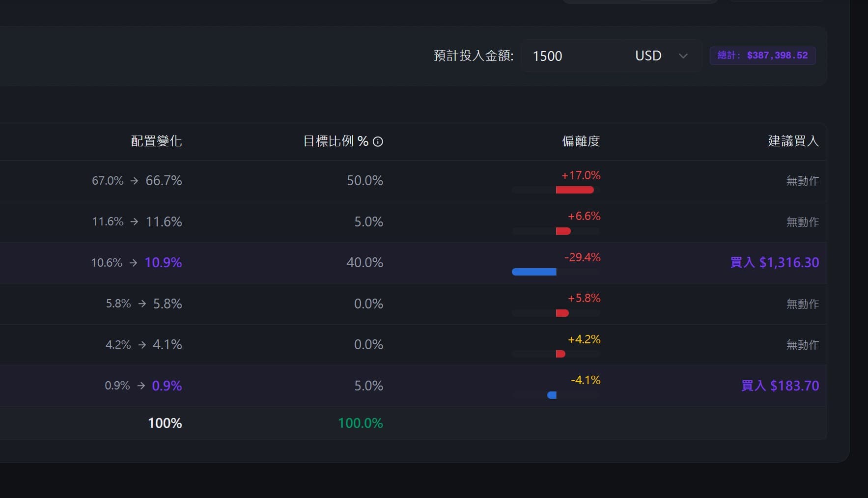This screenshot has height=498, width=868.
Task: Click the +6.6% deviation value
Action: (x=584, y=216)
